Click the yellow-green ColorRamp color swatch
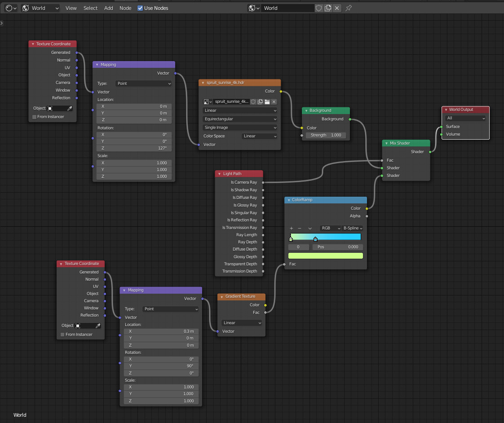The width and height of the screenshot is (504, 423). (x=325, y=256)
